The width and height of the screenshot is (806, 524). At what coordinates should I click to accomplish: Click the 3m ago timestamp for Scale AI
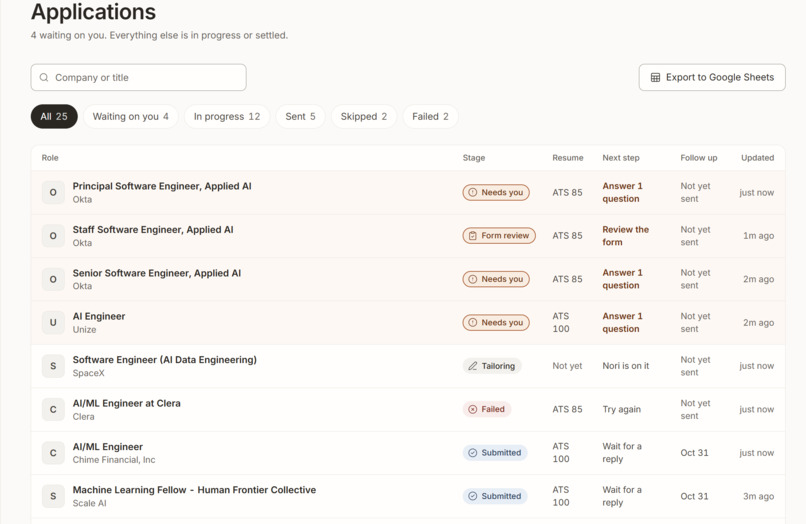(759, 496)
